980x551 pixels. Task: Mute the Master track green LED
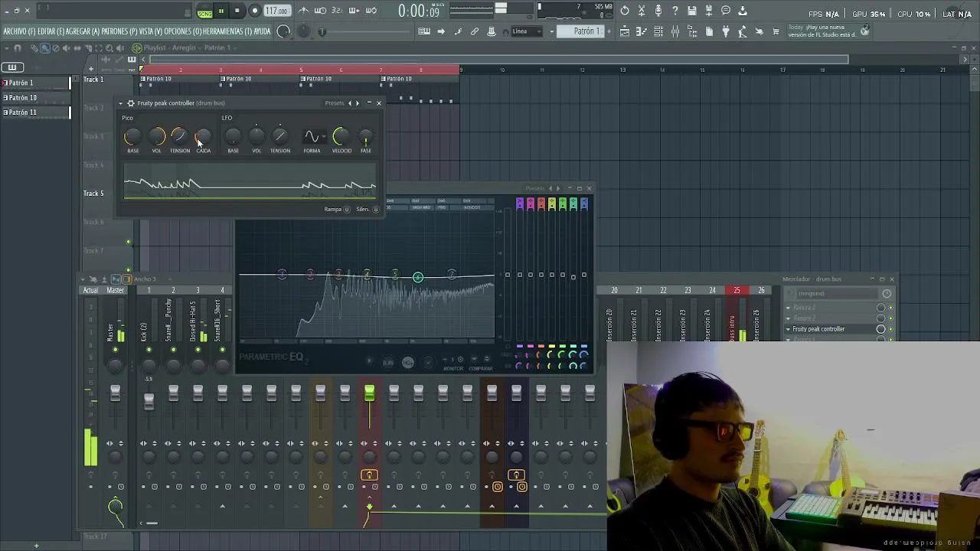click(x=115, y=350)
